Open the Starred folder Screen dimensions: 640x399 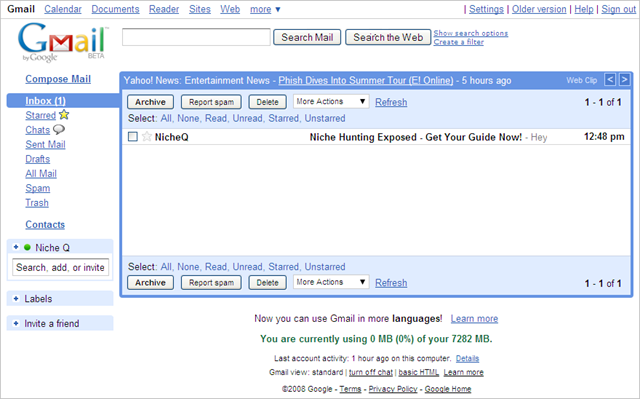(40, 115)
